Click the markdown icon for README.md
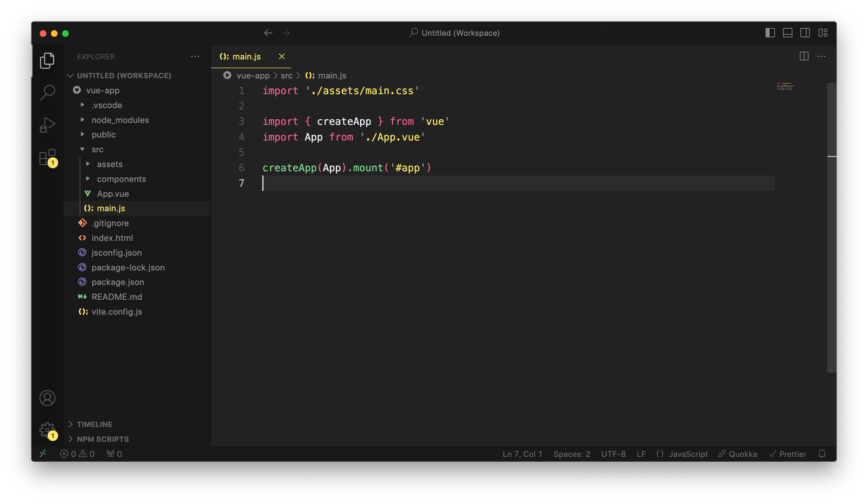This screenshot has width=868, height=503. point(82,297)
